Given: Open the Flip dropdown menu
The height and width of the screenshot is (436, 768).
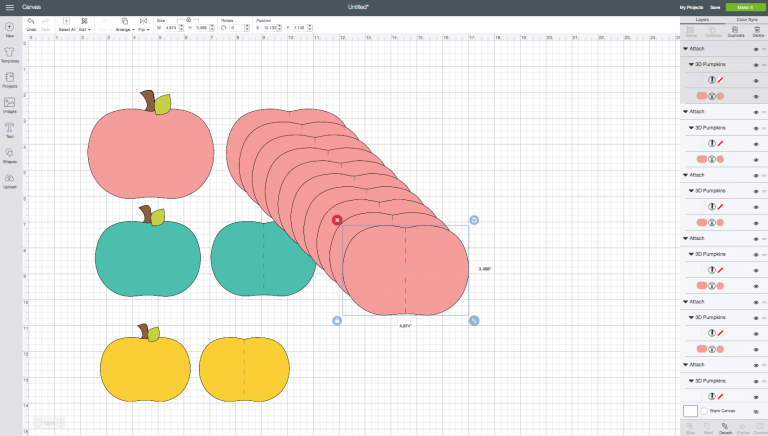Looking at the screenshot, I should (144, 24).
